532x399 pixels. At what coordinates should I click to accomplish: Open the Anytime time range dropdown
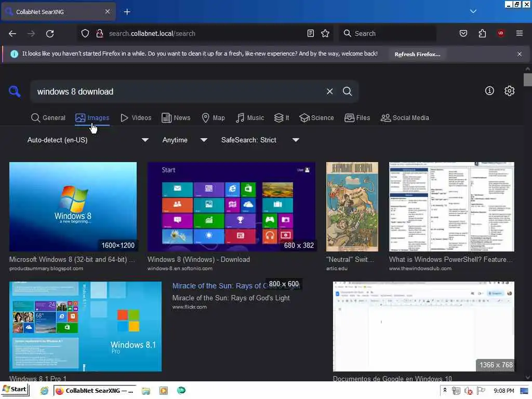tap(184, 140)
